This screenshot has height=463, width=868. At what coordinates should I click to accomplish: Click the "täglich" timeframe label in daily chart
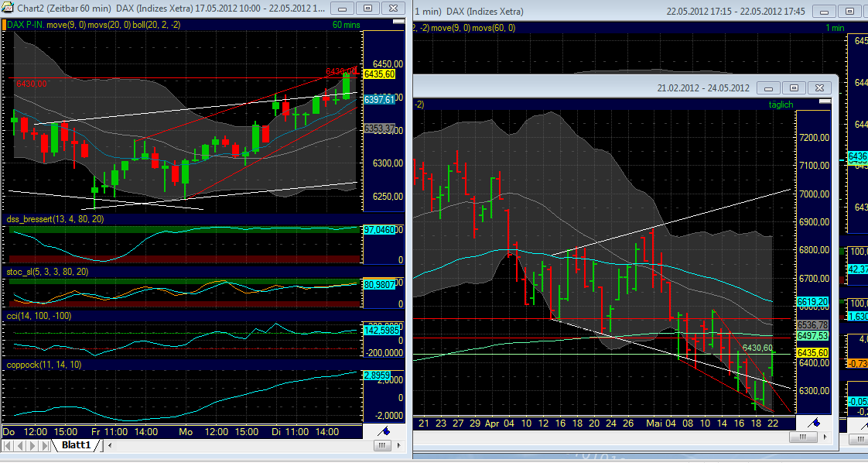tap(780, 103)
